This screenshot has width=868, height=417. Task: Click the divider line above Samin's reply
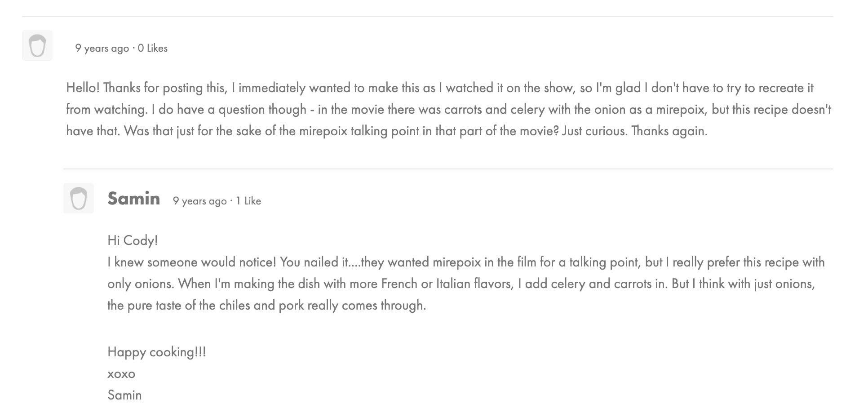pyautogui.click(x=448, y=169)
